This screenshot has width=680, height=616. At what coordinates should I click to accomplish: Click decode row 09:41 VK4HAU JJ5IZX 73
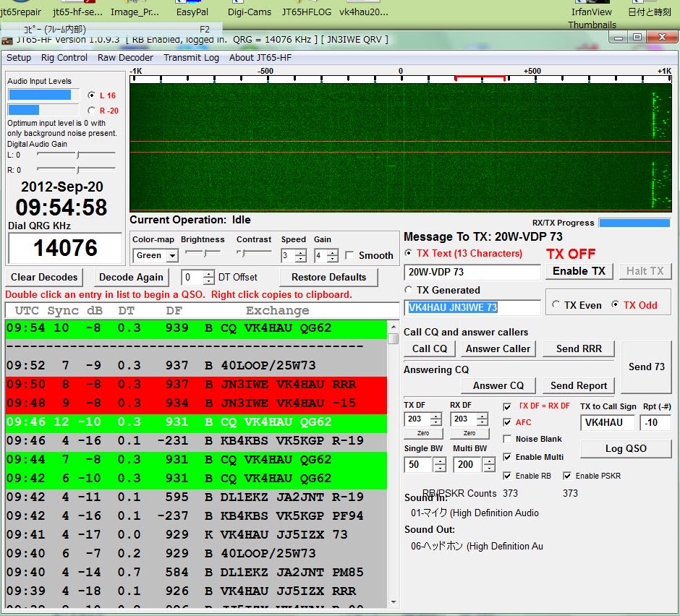196,535
